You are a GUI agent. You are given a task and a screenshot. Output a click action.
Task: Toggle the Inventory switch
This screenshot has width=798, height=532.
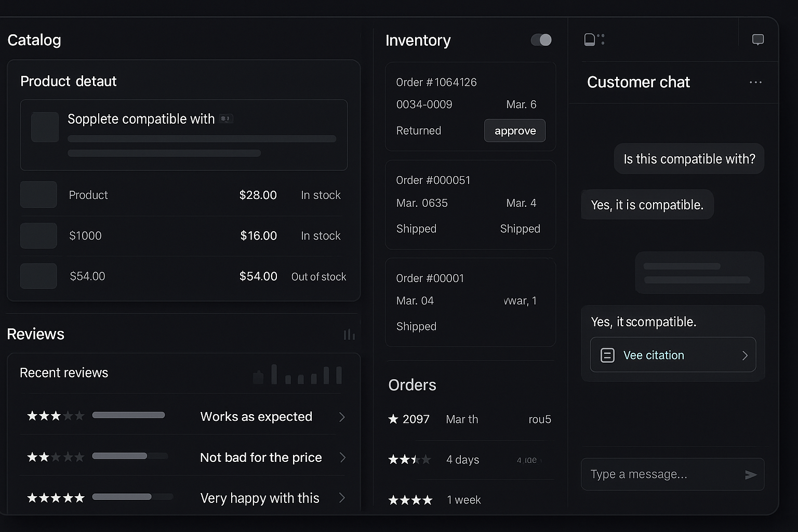coord(541,40)
